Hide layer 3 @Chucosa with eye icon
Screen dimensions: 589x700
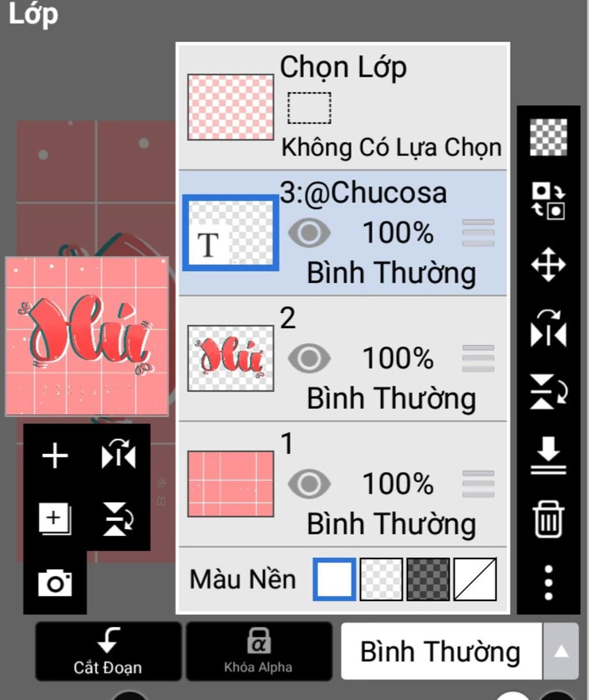tap(309, 233)
